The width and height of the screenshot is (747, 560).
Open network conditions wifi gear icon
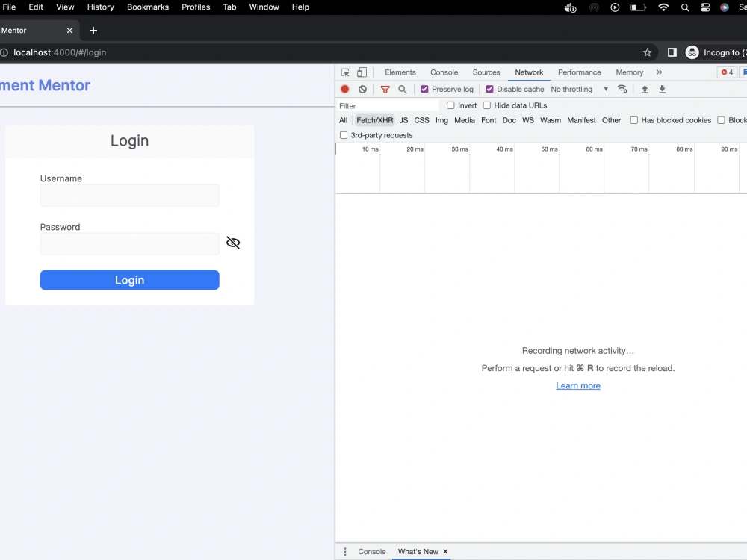pos(622,89)
